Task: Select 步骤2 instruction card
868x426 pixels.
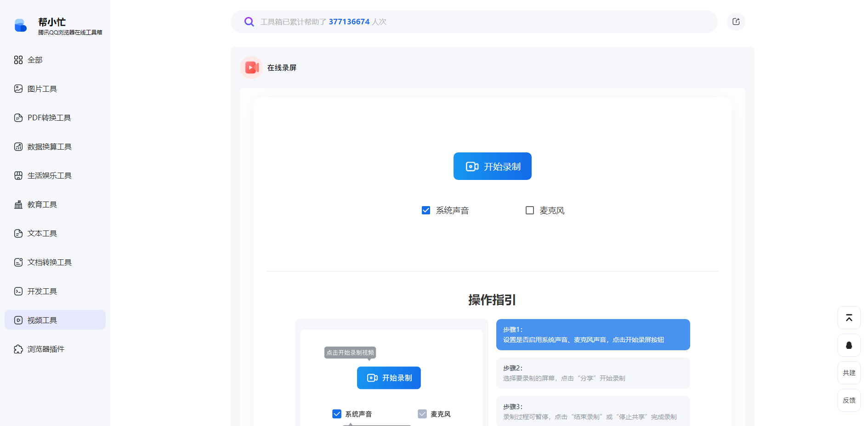Action: click(593, 373)
